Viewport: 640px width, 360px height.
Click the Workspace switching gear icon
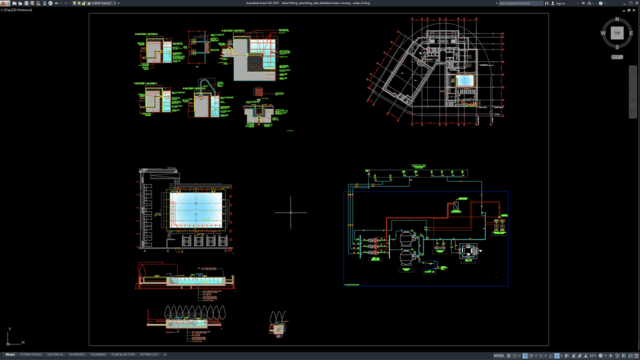pyautogui.click(x=600, y=356)
